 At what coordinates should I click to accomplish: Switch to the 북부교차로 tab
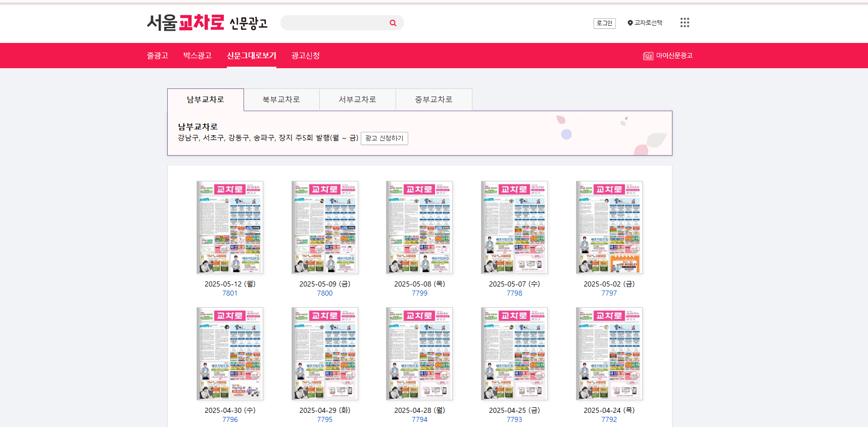pyautogui.click(x=281, y=100)
